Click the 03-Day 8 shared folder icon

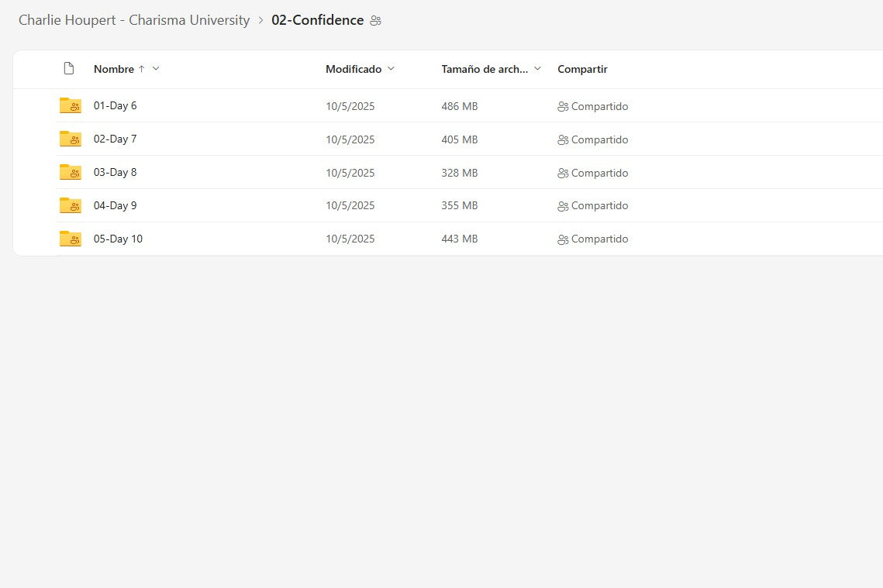pyautogui.click(x=70, y=173)
